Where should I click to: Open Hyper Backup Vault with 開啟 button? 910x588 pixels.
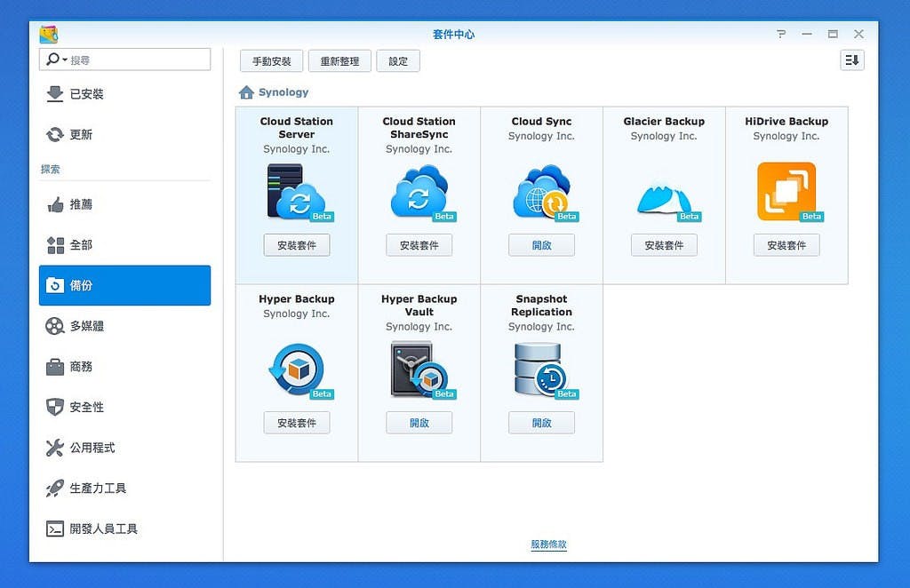(419, 423)
